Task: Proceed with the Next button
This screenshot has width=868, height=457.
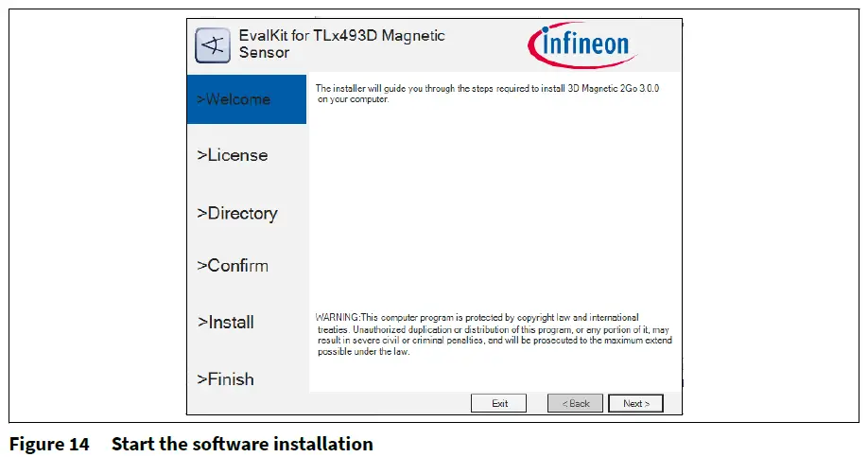Action: [x=635, y=403]
